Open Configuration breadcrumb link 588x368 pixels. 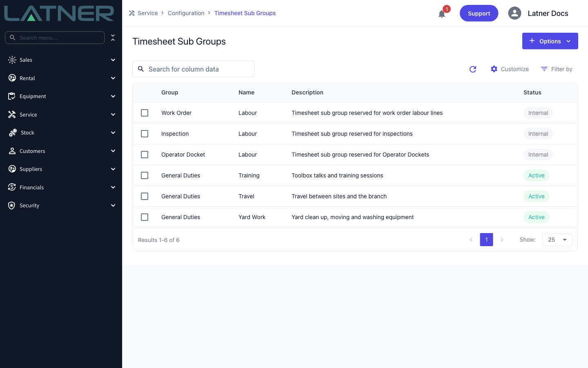[186, 13]
